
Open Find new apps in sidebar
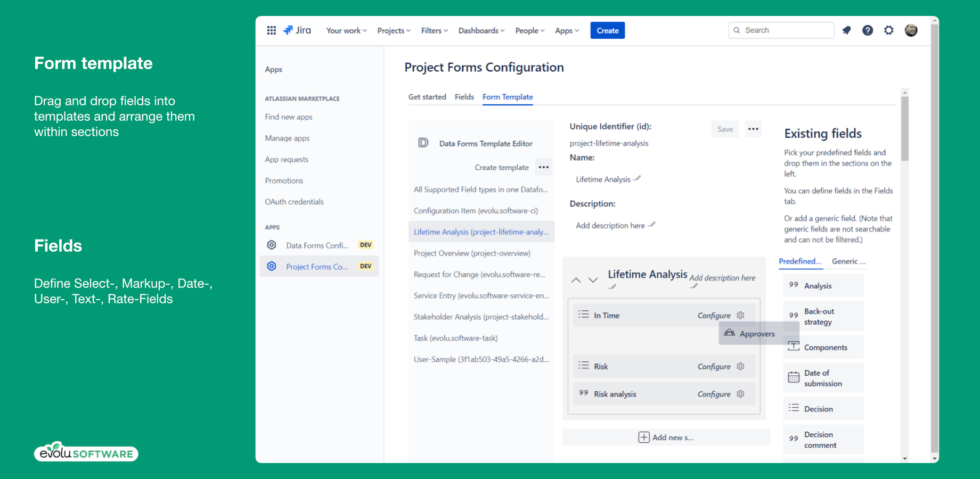click(289, 117)
